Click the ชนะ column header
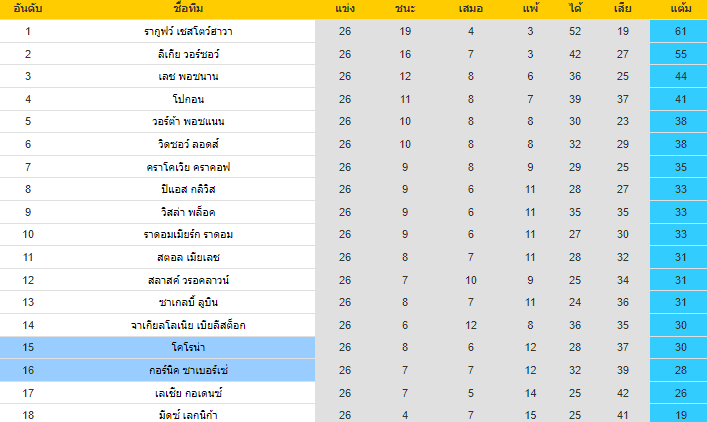The image size is (707, 422). pyautogui.click(x=405, y=9)
